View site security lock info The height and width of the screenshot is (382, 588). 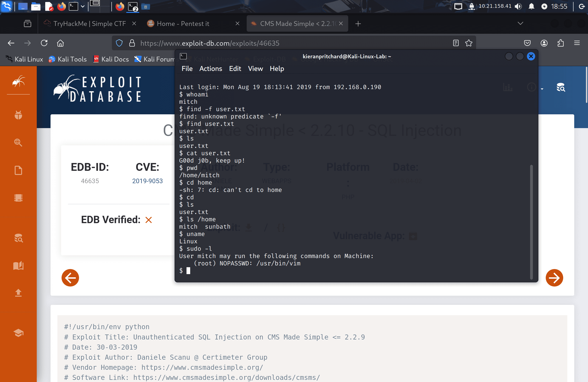pos(132,43)
